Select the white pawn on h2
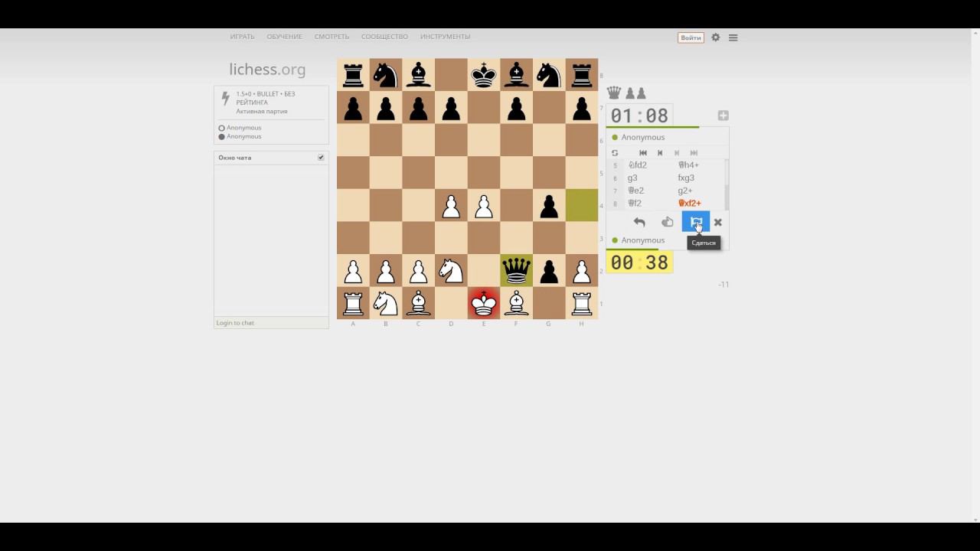The image size is (980, 551). tap(581, 270)
